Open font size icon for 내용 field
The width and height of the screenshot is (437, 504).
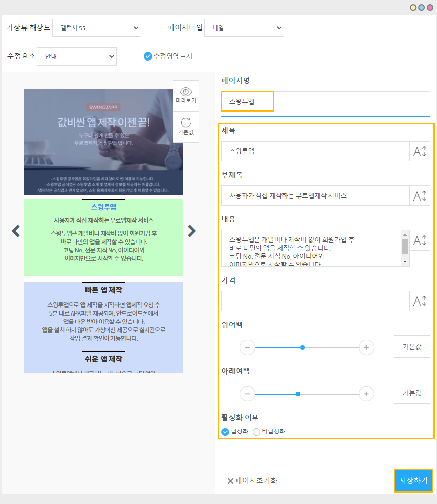tap(420, 240)
